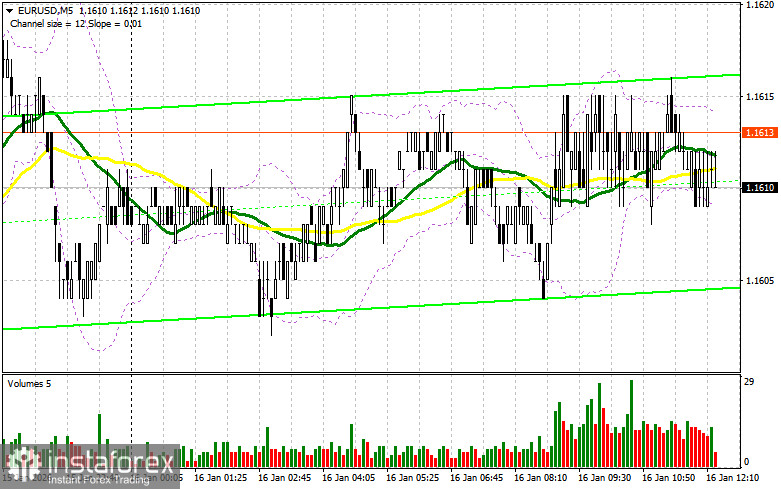781x489 pixels.
Task: Click the '16 Jan 04:05' time label
Action: 349,478
